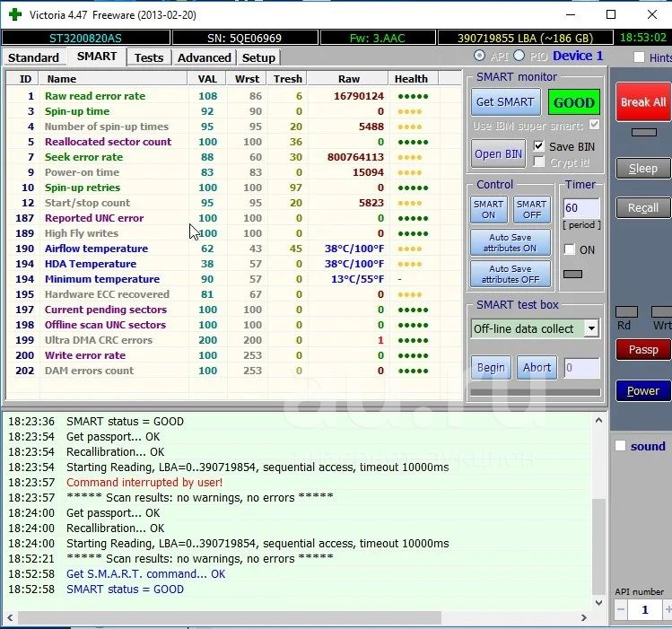
Task: Click Auto Save attributes ON button
Action: point(510,242)
